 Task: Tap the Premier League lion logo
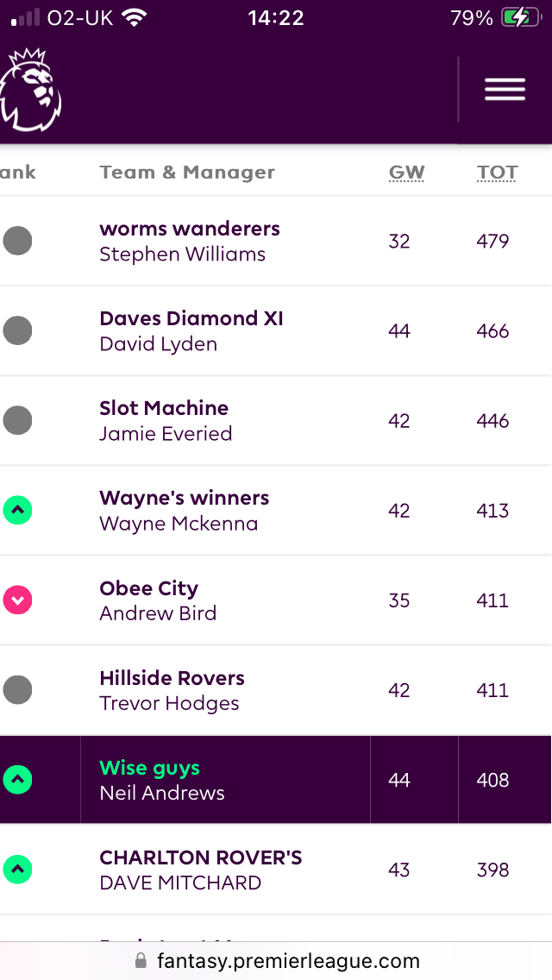click(x=30, y=90)
